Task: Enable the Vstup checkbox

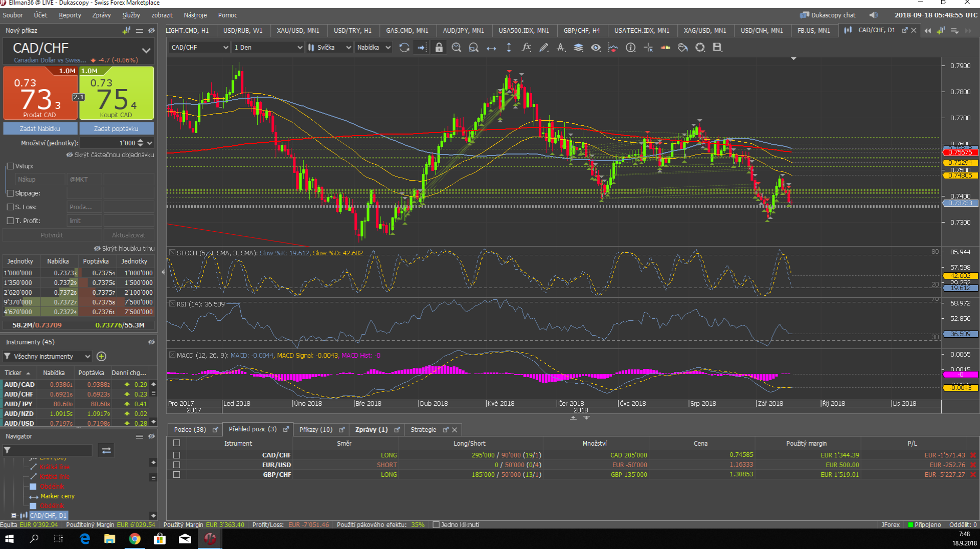Action: (x=10, y=166)
